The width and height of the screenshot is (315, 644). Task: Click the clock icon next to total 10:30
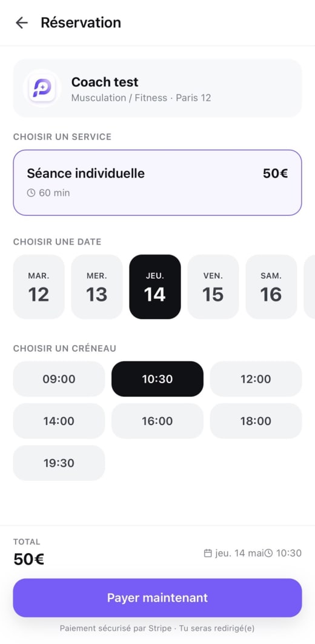(x=268, y=553)
